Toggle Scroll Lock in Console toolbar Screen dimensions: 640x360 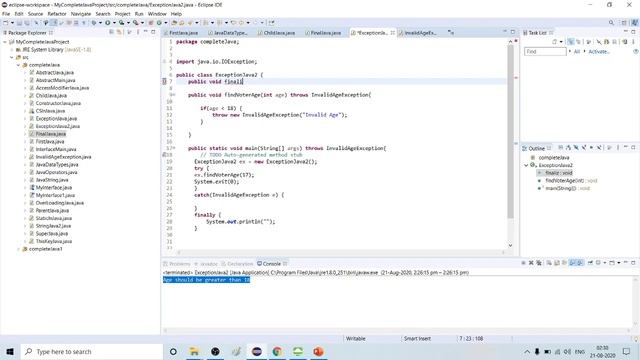click(x=556, y=263)
